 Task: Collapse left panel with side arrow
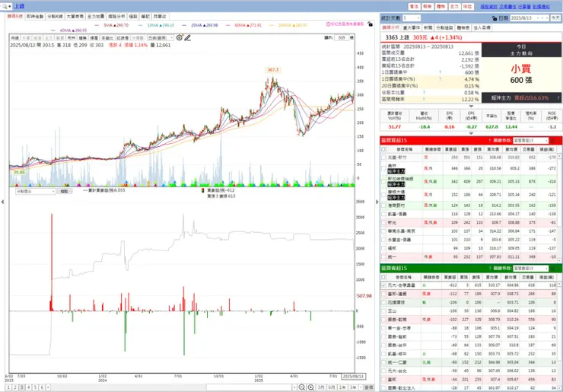pos(2,202)
